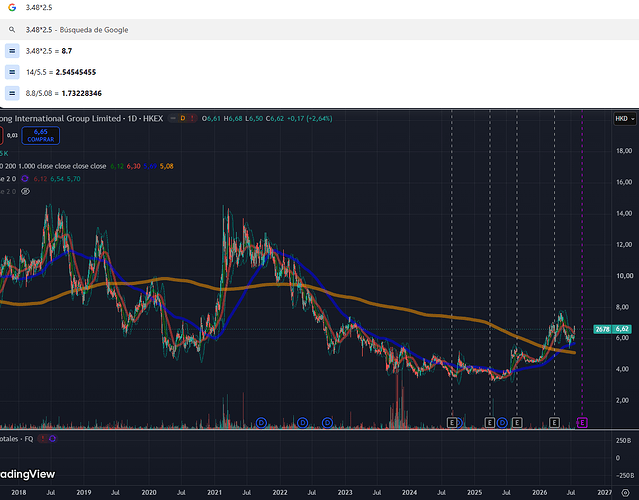Click the red exclamation icon beside 'FQ'
This screenshot has width=639, height=500.
point(42,439)
